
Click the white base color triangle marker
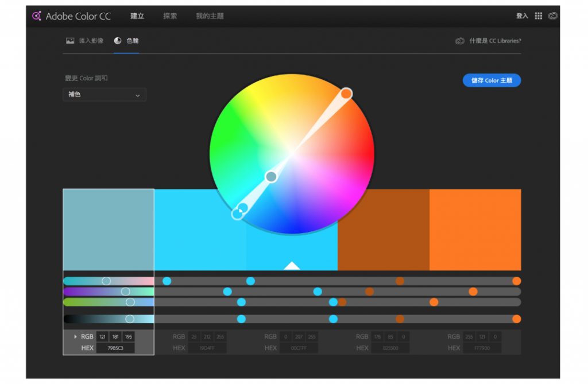(x=292, y=266)
